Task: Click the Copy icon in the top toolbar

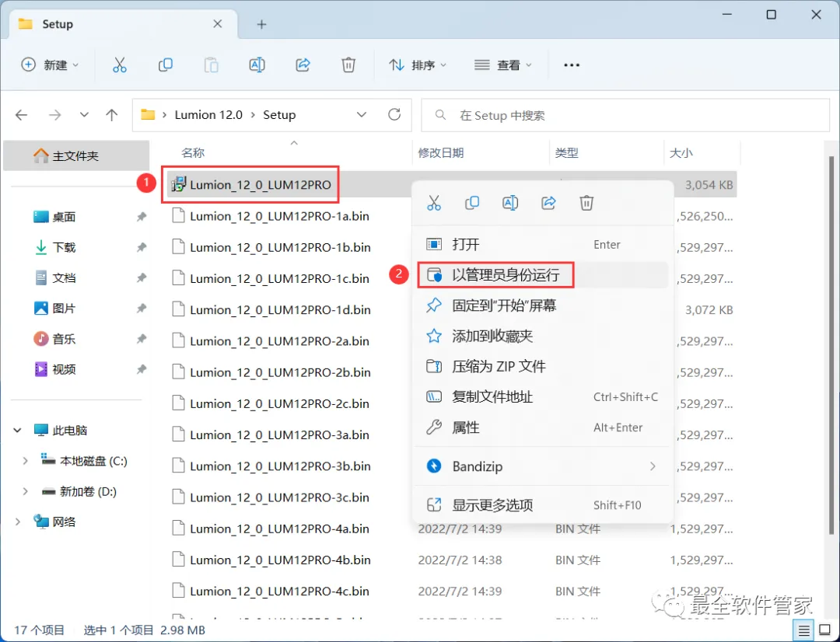Action: [x=166, y=65]
